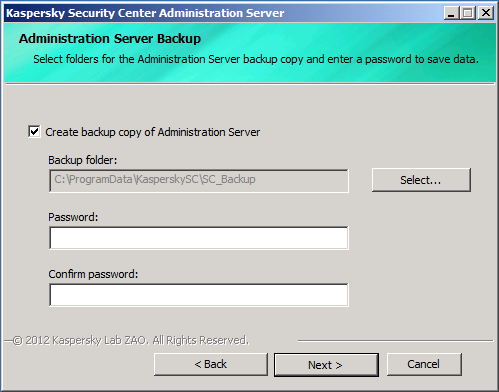Minimize the Kaspersky Security Center window

pos(451,13)
